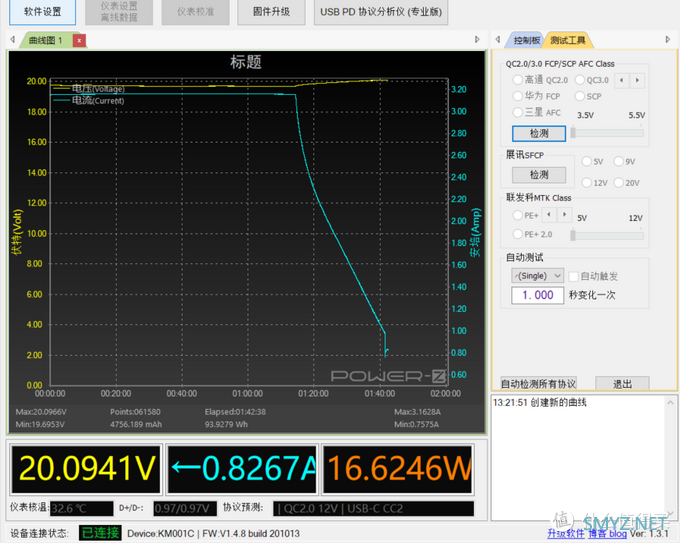Click the Max:3.1628A statistic
Viewport: 680px width, 543px height.
pyautogui.click(x=417, y=412)
